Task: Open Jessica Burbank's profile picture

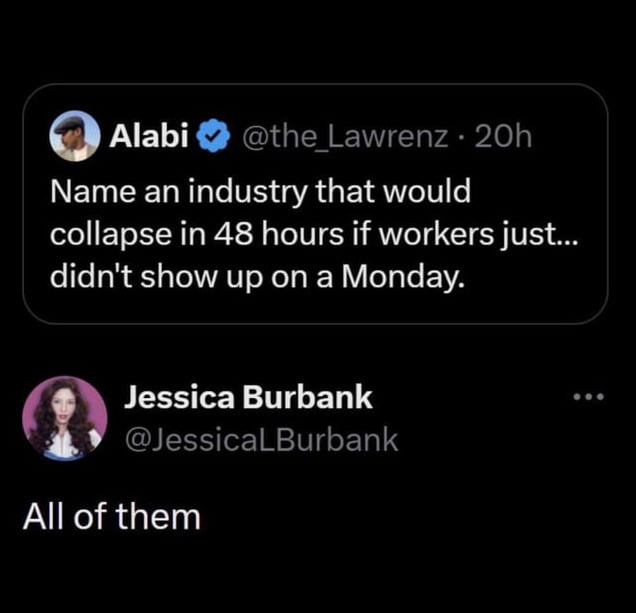Action: [x=65, y=418]
